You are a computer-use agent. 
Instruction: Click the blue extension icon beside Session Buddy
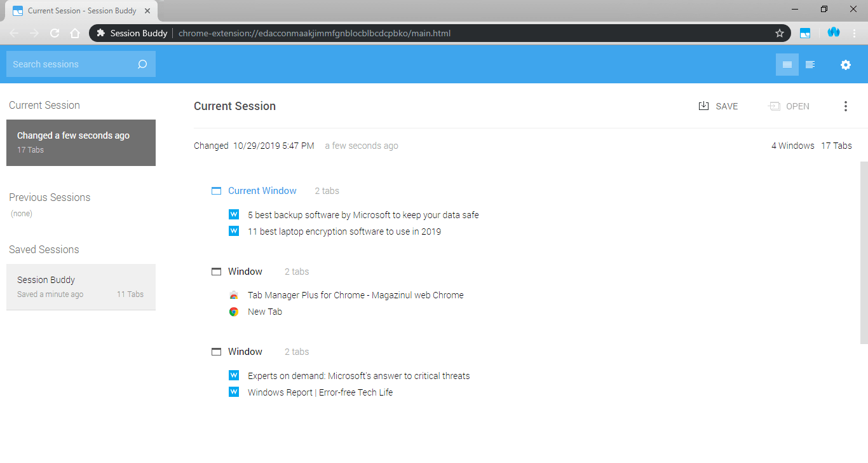point(834,32)
